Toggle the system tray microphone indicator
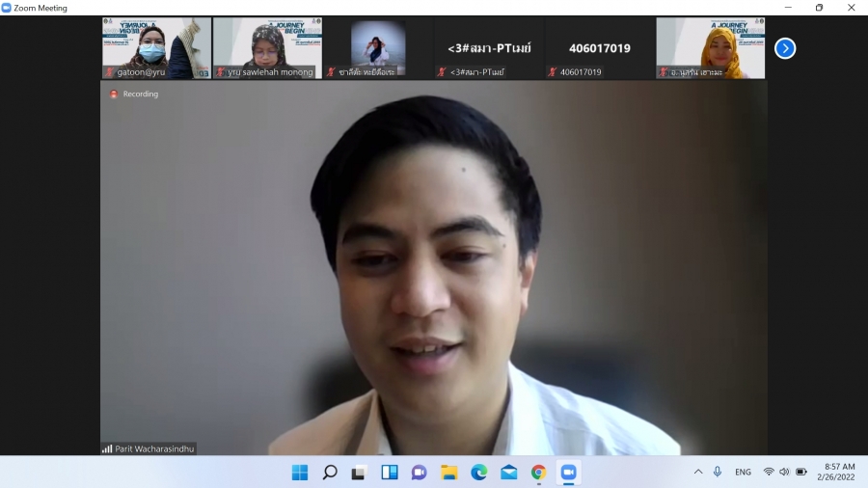The image size is (868, 488). tap(718, 472)
